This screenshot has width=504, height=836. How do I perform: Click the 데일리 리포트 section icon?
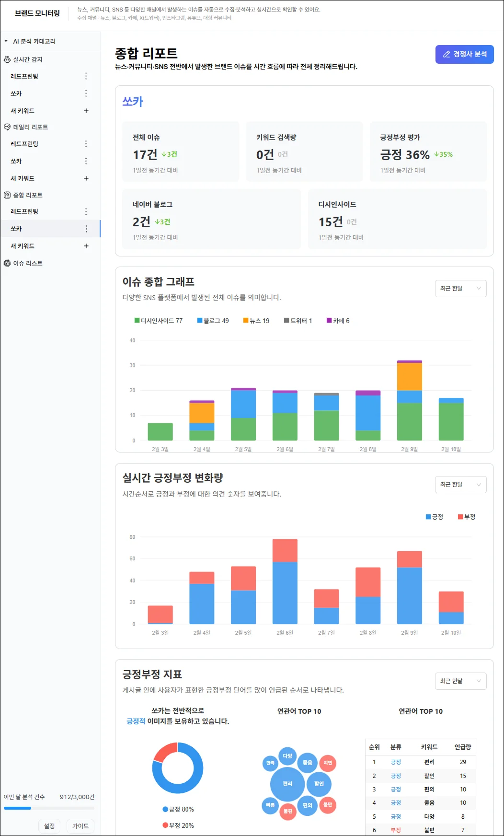pyautogui.click(x=7, y=127)
